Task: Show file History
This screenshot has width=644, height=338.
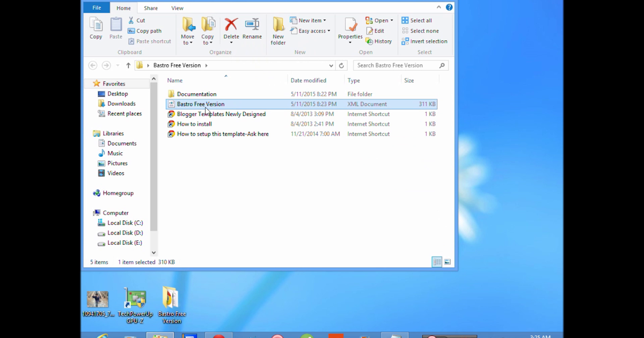Action: tap(379, 41)
